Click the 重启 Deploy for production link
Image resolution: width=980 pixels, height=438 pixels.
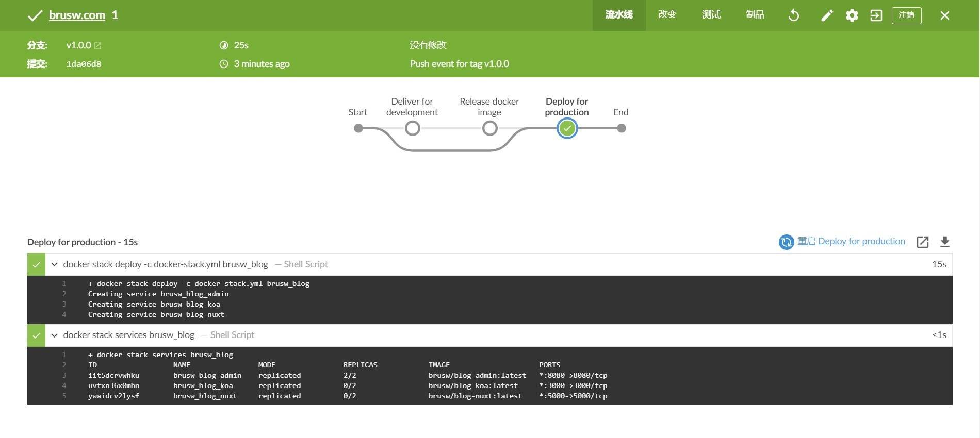click(x=851, y=241)
